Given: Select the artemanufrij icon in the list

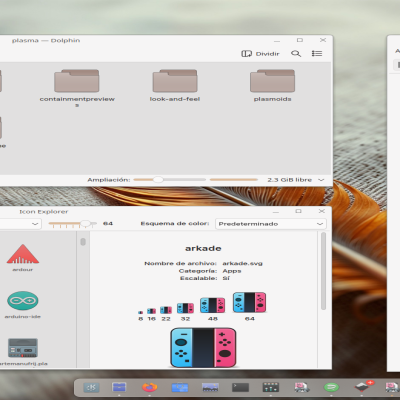Looking at the screenshot, I should pos(23,352).
